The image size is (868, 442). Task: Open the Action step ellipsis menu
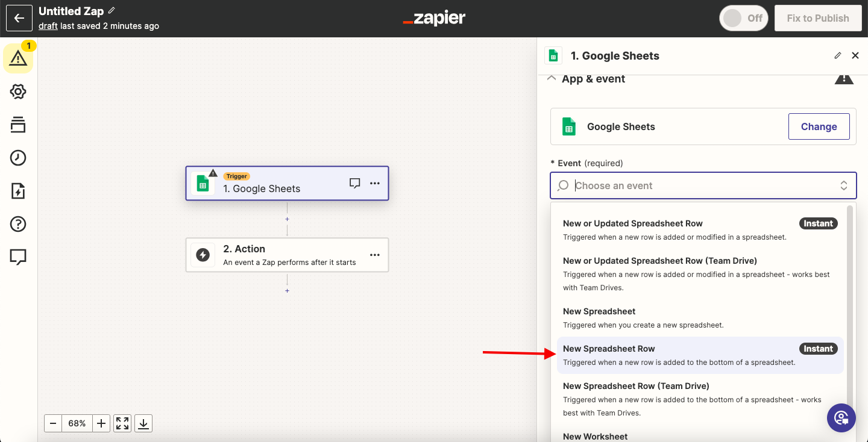(x=375, y=255)
